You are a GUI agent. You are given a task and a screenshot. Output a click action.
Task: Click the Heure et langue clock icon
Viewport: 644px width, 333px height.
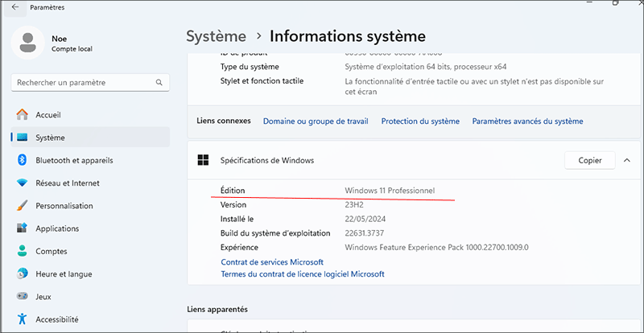coord(23,273)
